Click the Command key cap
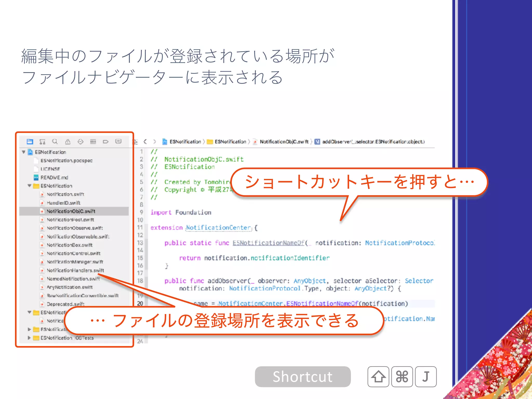 [402, 377]
